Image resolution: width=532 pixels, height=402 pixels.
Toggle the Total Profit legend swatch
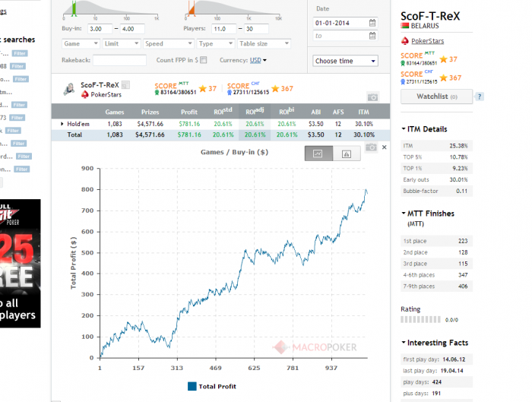[192, 386]
